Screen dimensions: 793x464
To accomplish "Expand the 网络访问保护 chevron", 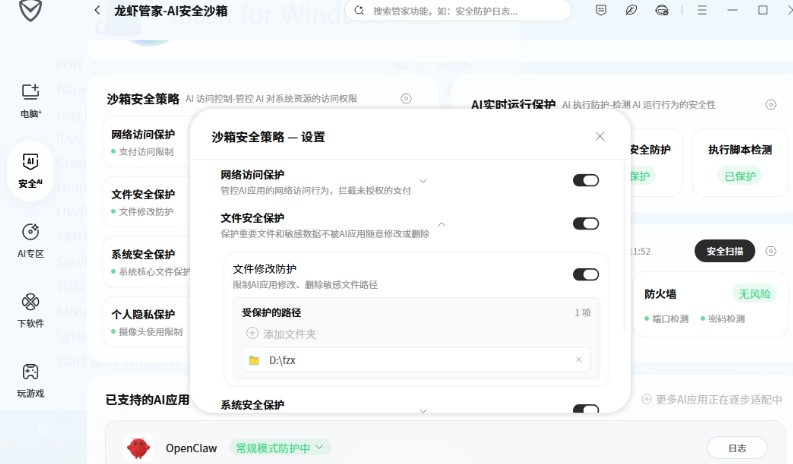I will coord(423,181).
